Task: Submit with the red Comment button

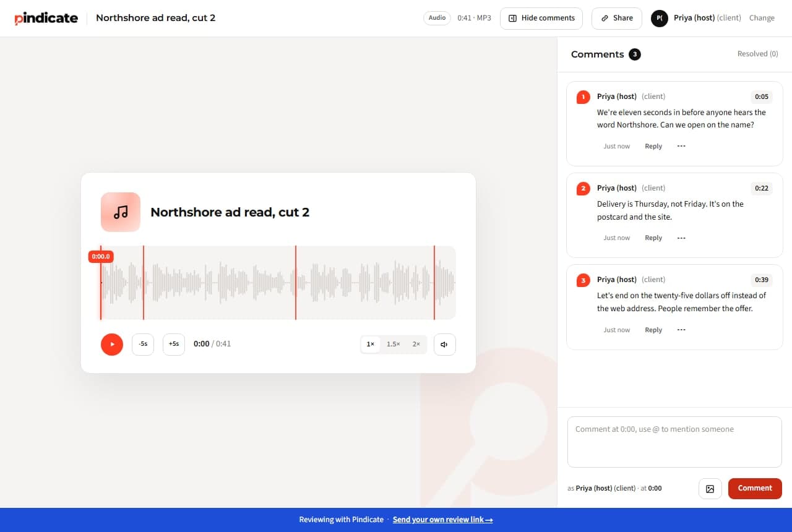Action: click(755, 488)
